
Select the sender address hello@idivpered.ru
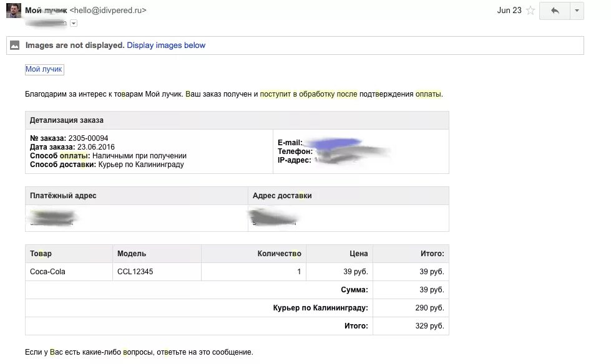tap(109, 10)
